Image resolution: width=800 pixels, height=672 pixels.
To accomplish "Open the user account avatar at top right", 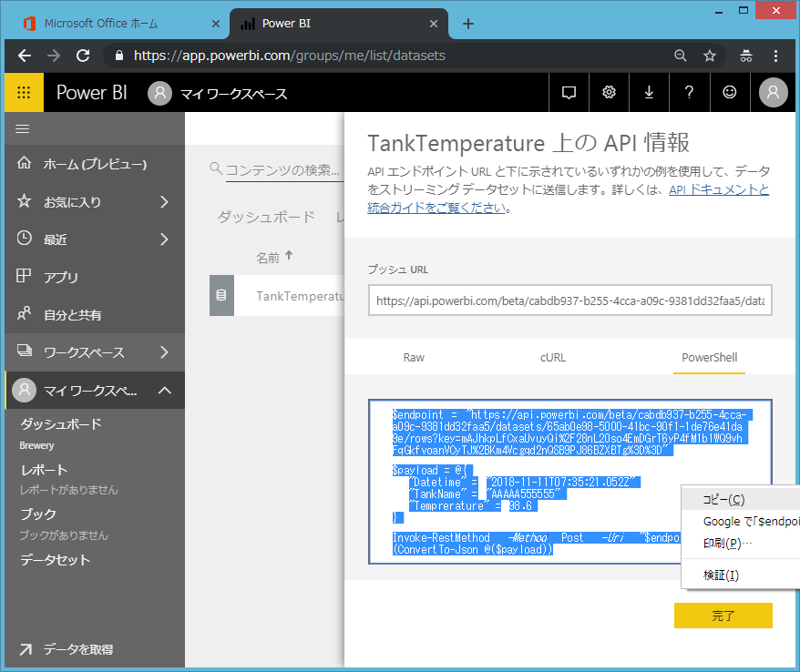I will [773, 92].
